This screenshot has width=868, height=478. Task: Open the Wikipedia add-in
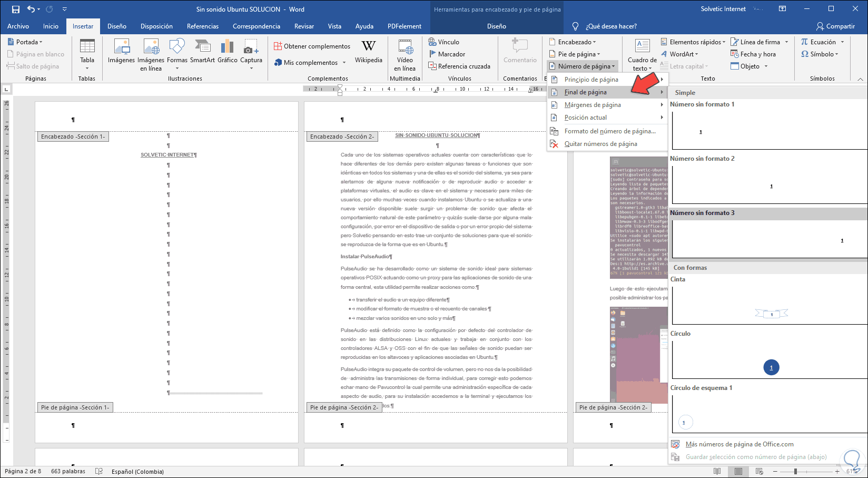pyautogui.click(x=368, y=52)
